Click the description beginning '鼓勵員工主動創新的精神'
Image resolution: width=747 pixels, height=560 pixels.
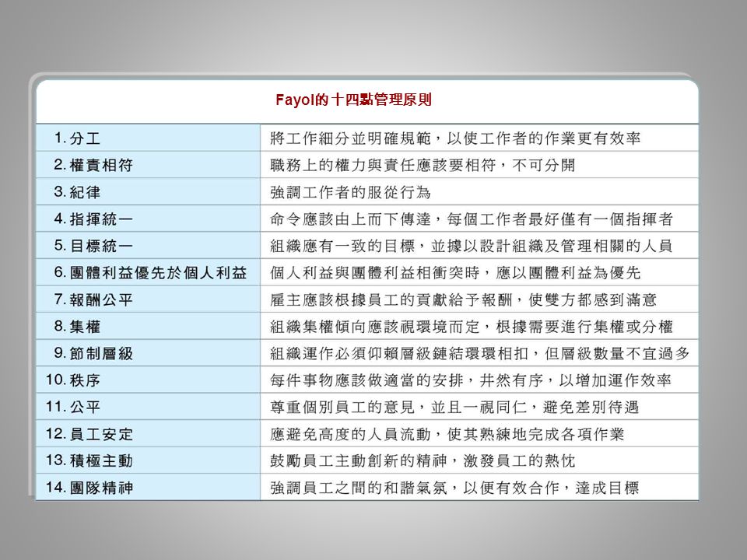click(423, 460)
